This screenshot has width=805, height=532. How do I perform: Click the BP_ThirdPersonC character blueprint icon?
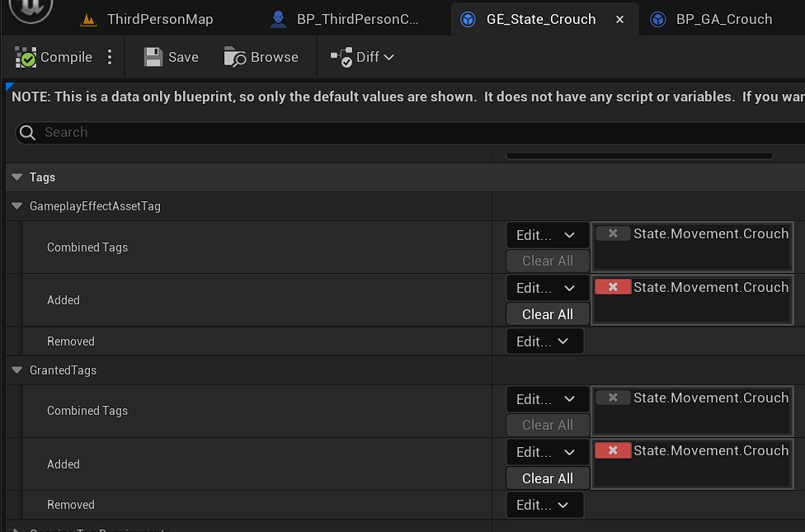(278, 20)
